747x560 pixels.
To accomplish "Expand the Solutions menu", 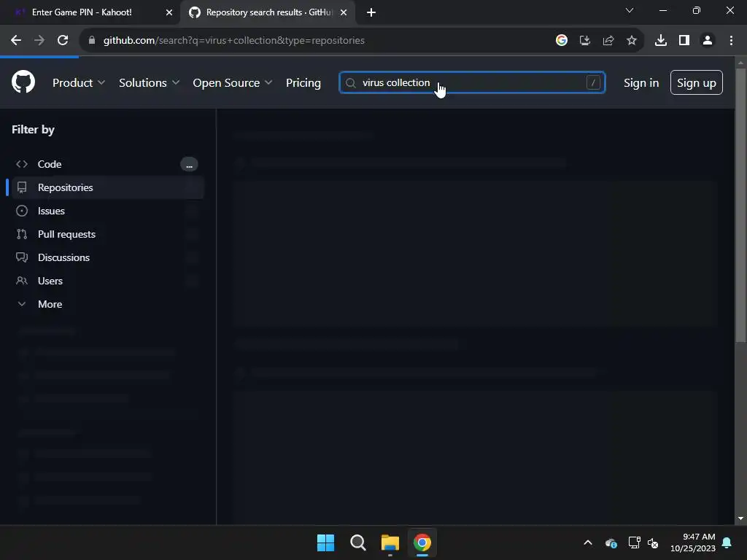I will tap(149, 83).
